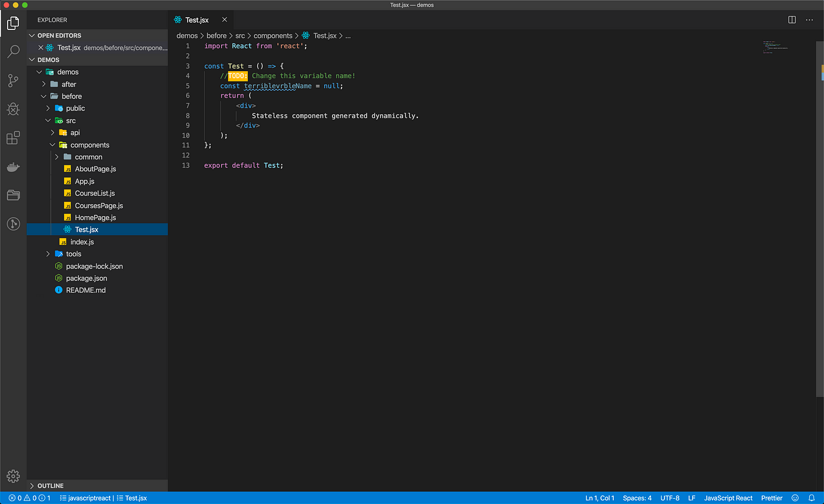Click the Ln 1, Col 1 status item
This screenshot has width=824, height=504.
[x=600, y=498]
